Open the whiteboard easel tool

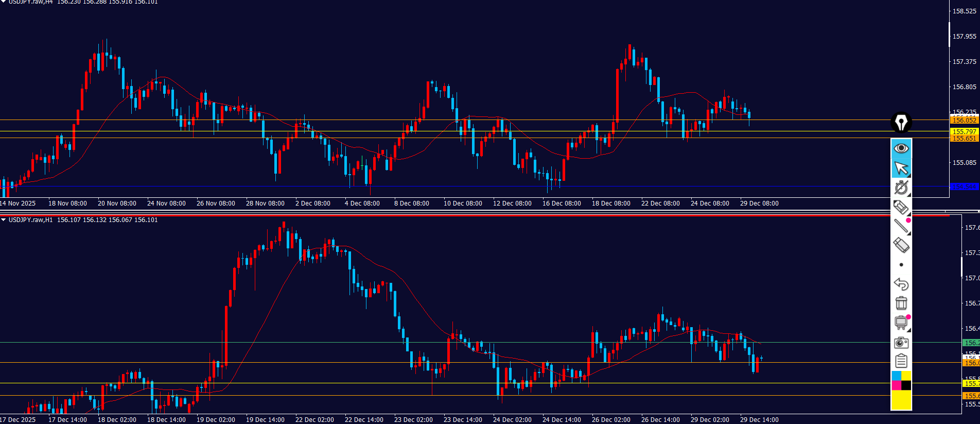[901, 323]
